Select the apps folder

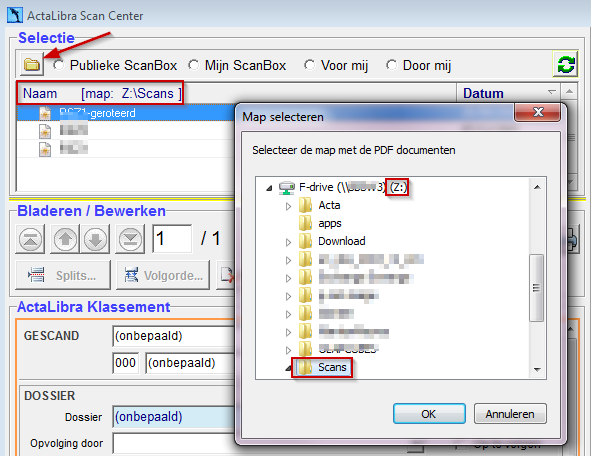tap(320, 223)
